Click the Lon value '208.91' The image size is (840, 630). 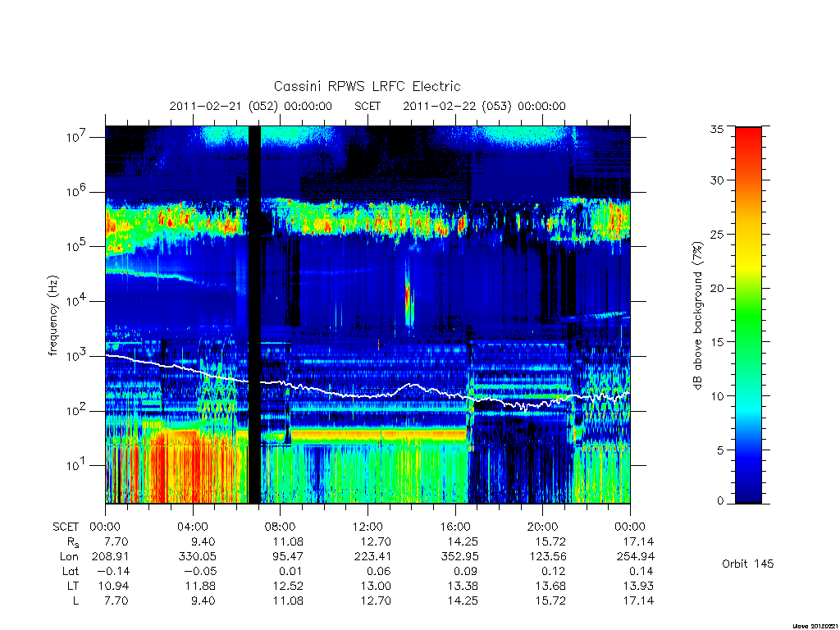tap(111, 557)
